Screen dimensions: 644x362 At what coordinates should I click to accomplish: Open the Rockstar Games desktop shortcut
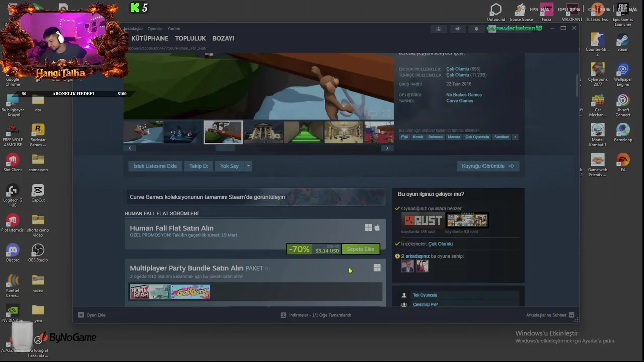point(38,135)
